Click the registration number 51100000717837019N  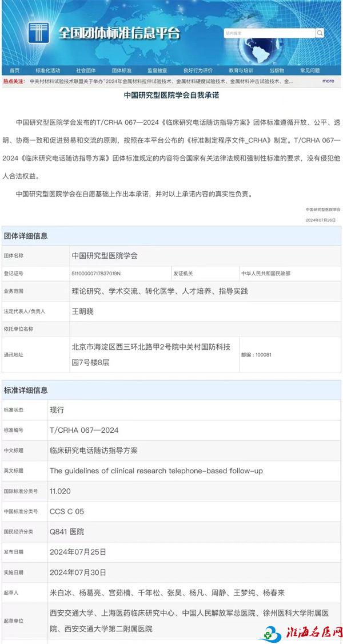(97, 274)
